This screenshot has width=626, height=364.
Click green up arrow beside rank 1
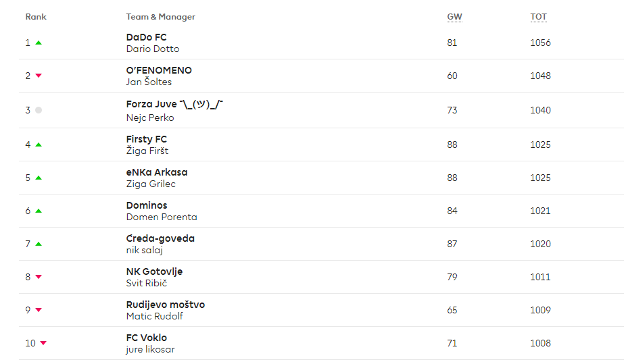click(39, 43)
